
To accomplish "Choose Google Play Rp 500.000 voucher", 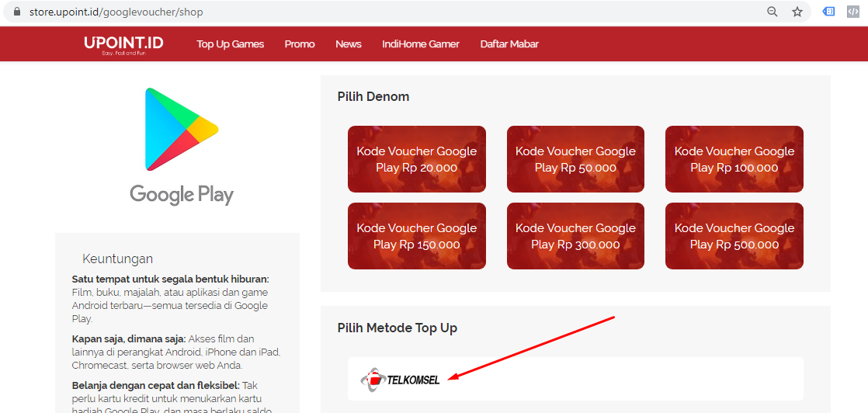I will tap(734, 236).
